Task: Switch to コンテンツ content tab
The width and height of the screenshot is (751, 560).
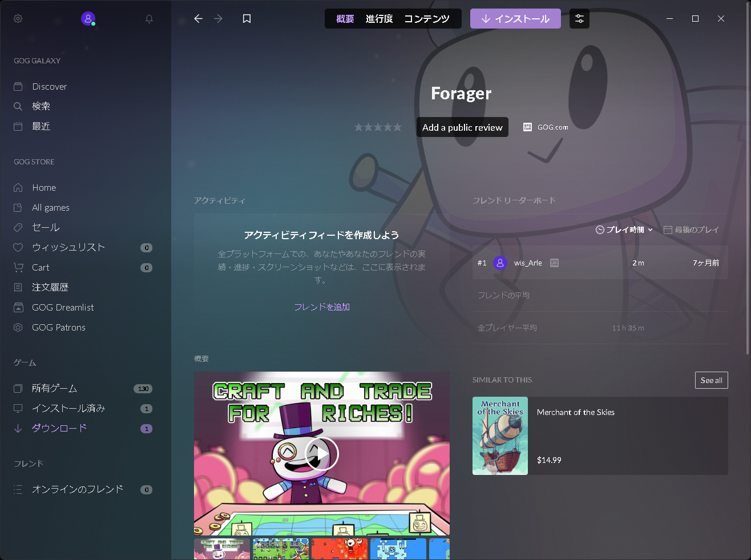Action: 427,19
